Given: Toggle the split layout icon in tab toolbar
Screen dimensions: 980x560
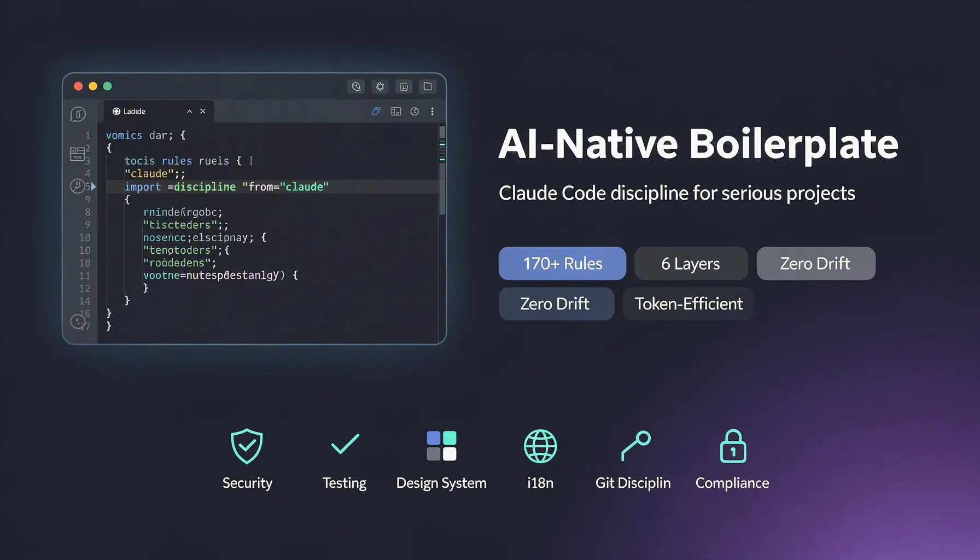Looking at the screenshot, I should tap(396, 112).
